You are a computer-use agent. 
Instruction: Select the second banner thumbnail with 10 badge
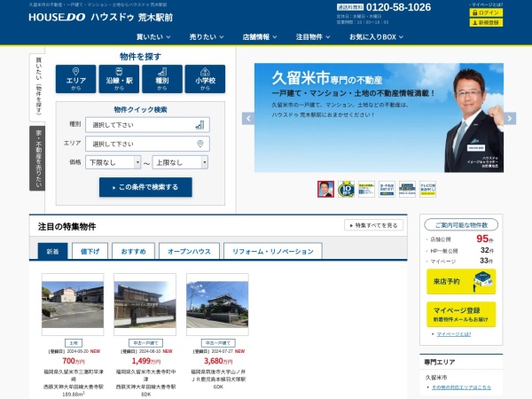click(346, 189)
